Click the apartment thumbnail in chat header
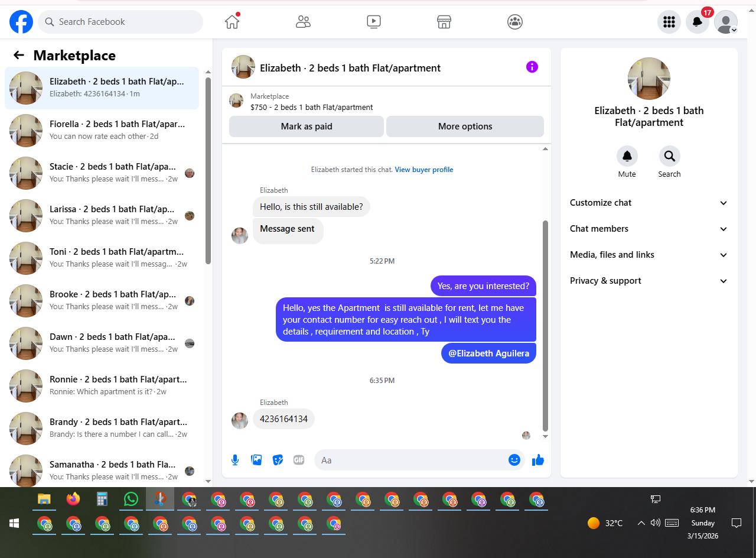The height and width of the screenshot is (558, 756). pyautogui.click(x=243, y=67)
